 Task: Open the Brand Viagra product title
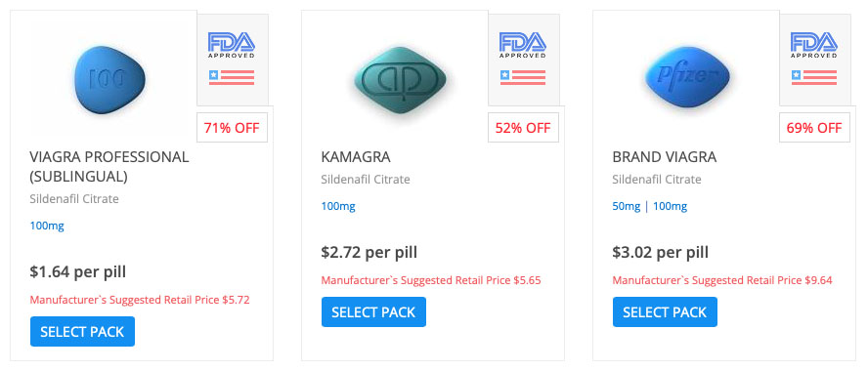[665, 157]
